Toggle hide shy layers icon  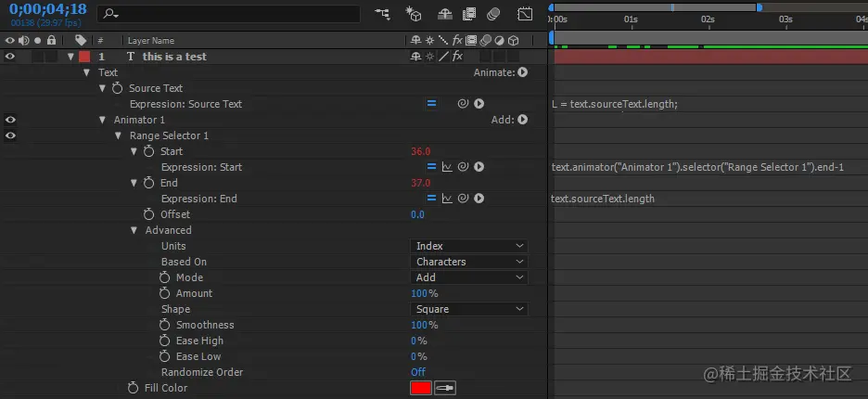coord(444,14)
